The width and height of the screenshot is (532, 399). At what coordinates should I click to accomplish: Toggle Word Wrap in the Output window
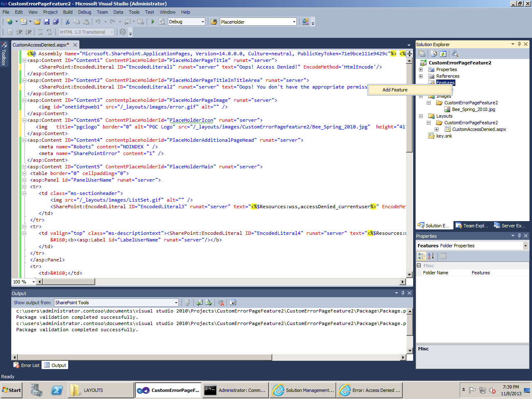[233, 303]
